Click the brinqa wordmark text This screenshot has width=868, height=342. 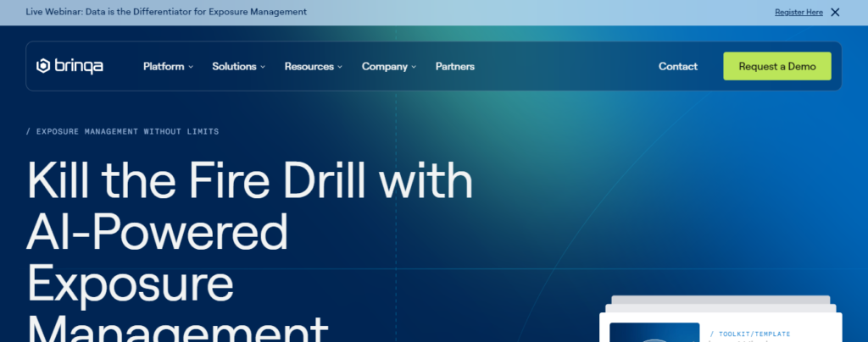point(79,66)
